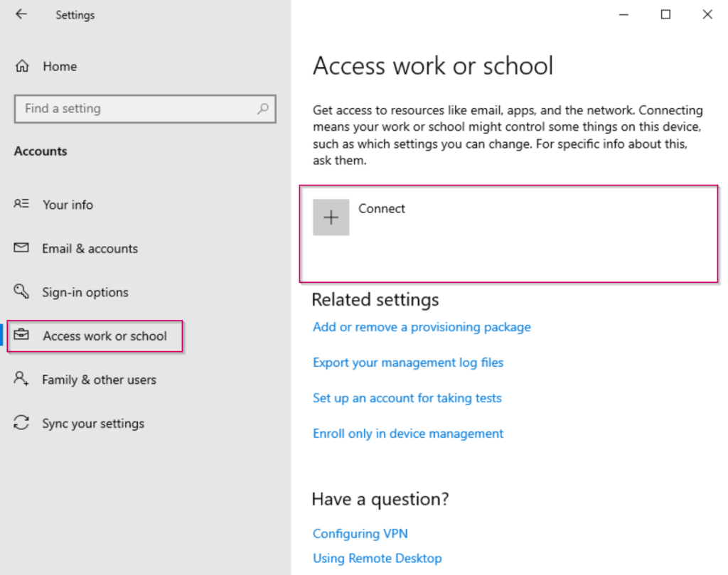728x575 pixels.
Task: Click the search magnifier icon
Action: (x=262, y=109)
